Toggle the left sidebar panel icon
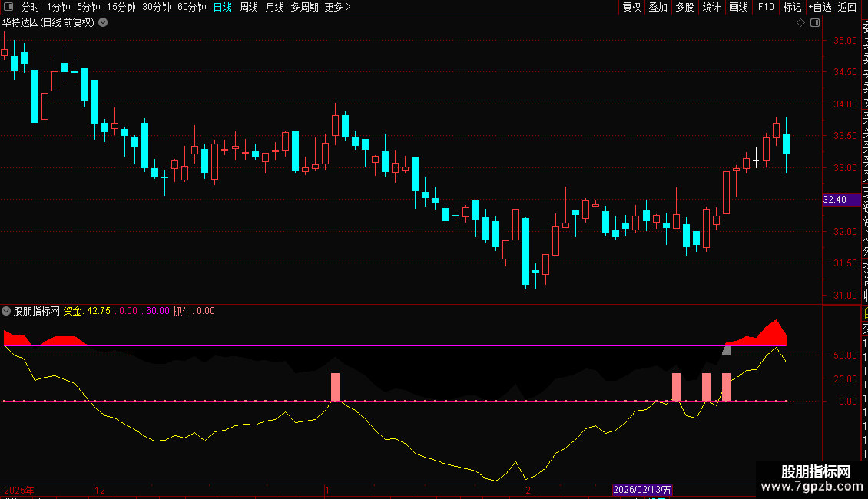The width and height of the screenshot is (868, 499). pyautogui.click(x=8, y=7)
